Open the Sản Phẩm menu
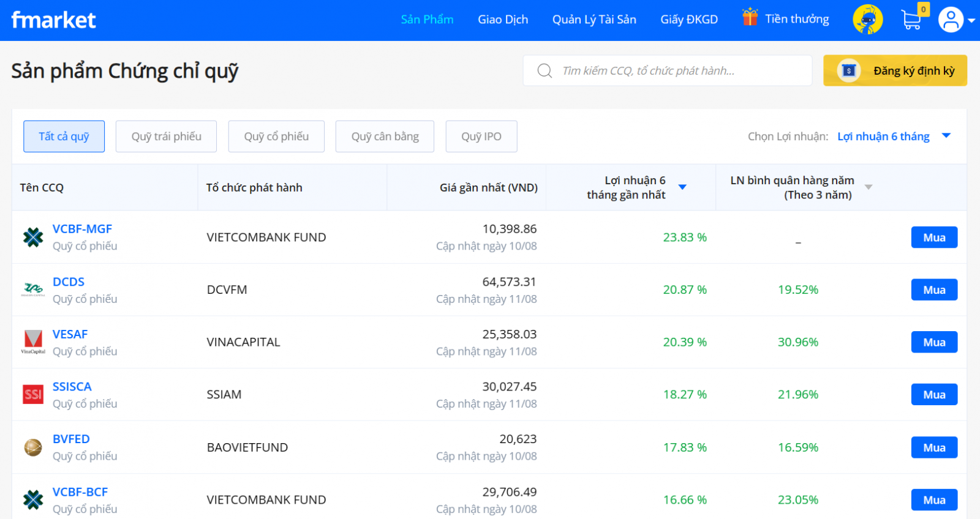This screenshot has height=519, width=980. point(427,20)
